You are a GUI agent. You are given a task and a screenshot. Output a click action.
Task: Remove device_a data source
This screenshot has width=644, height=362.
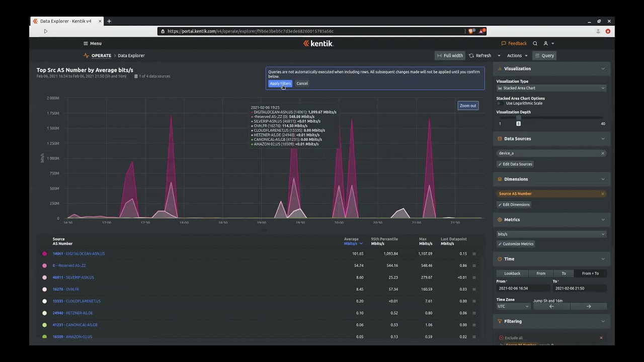point(602,153)
